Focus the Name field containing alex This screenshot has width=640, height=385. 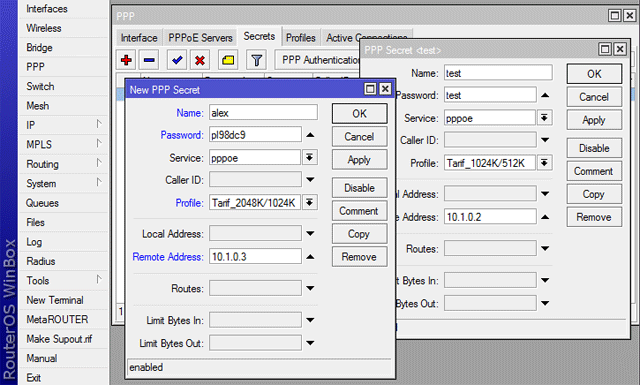point(263,112)
